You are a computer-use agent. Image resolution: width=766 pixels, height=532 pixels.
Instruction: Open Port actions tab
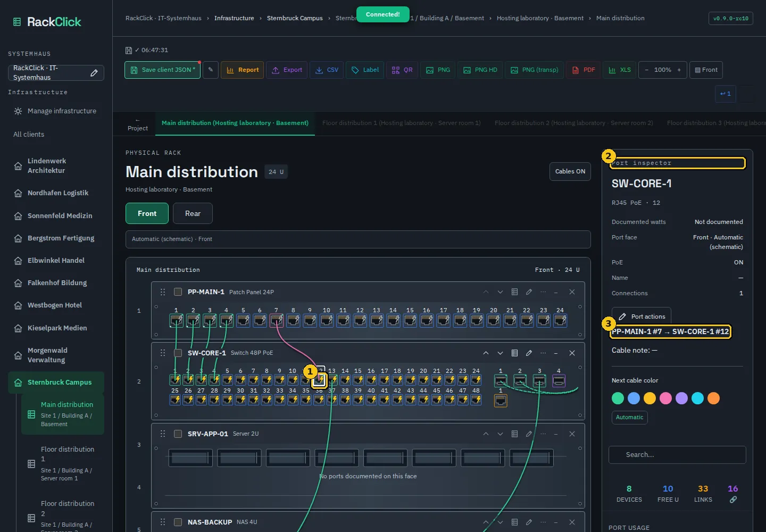click(x=642, y=317)
